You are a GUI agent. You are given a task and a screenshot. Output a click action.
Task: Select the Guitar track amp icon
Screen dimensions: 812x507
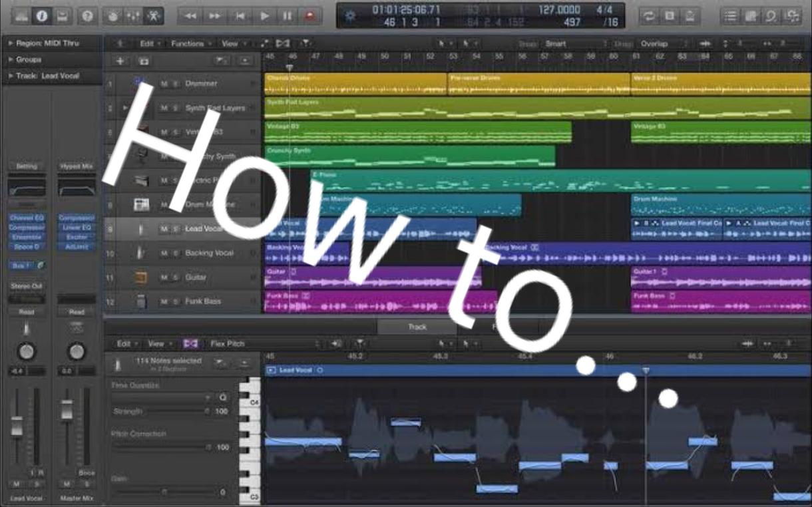point(140,277)
